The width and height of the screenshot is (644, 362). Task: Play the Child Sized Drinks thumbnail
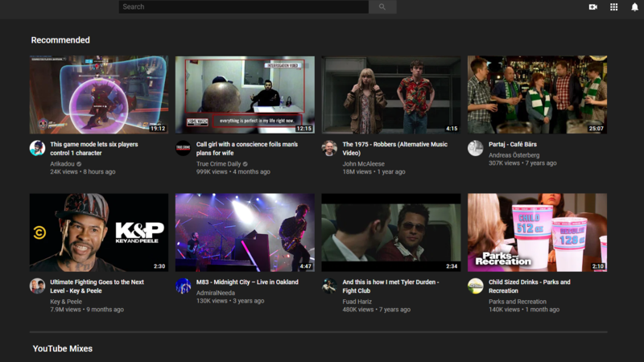pyautogui.click(x=537, y=232)
